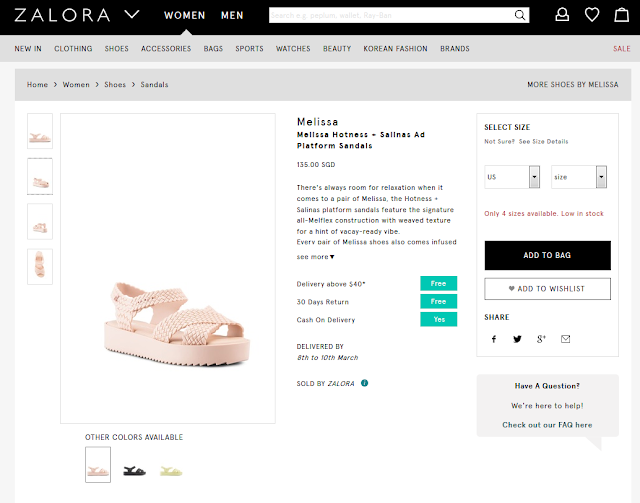The width and height of the screenshot is (640, 503).
Task: Click the Add to Bag button
Action: 547,255
